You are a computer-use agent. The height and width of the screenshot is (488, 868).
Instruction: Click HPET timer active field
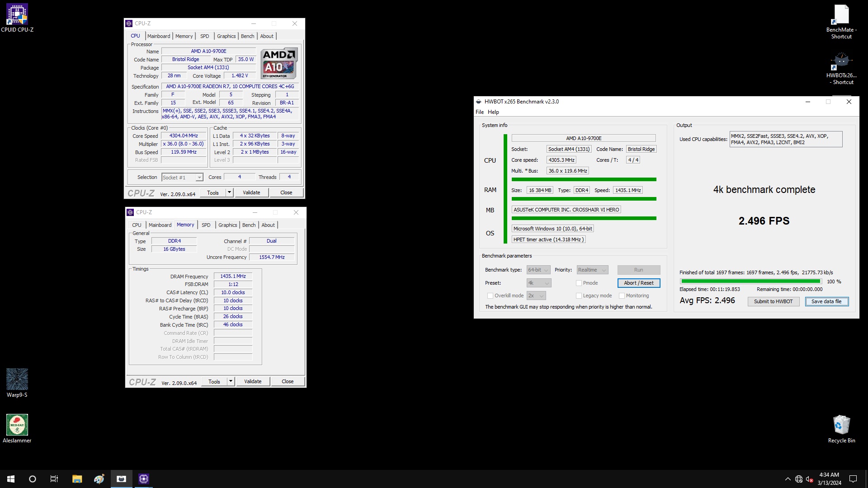tap(548, 239)
